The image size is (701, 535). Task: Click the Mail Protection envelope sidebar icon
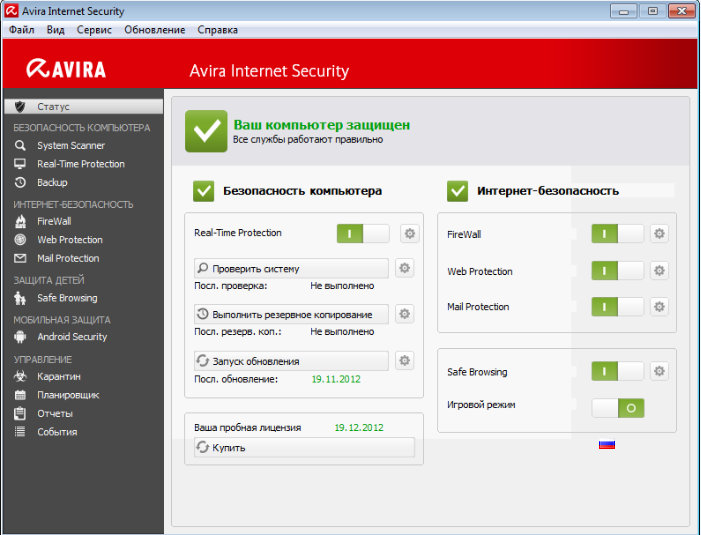coord(20,258)
